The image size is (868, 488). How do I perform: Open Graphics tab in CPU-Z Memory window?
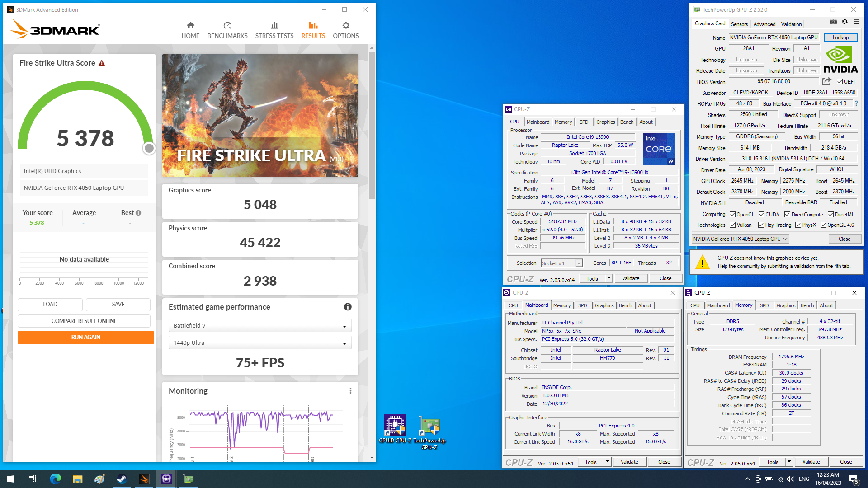[x=786, y=305]
